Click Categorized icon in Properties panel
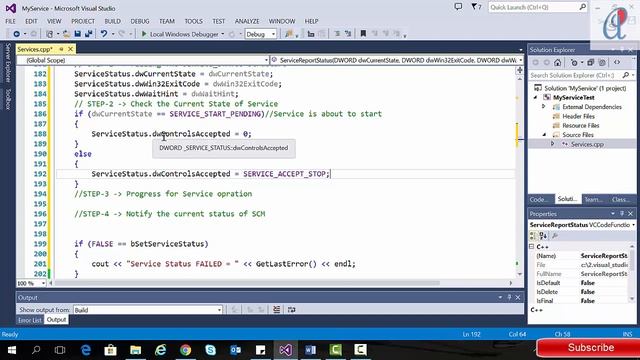 coord(533,236)
